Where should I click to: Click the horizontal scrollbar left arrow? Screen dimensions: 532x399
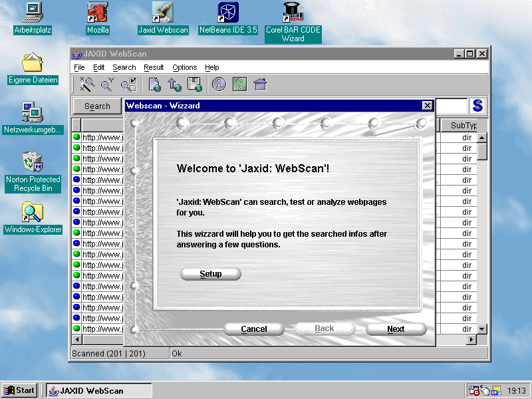pos(77,339)
